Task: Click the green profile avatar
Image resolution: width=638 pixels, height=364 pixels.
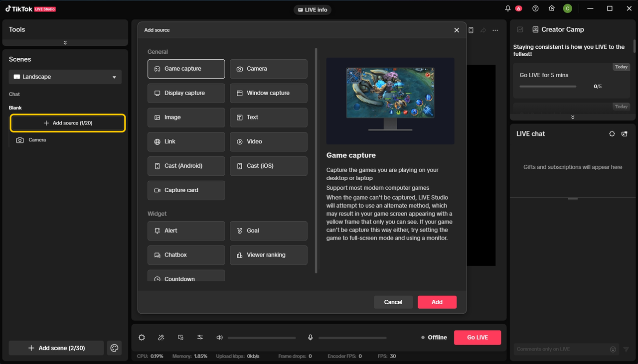Action: pos(567,8)
